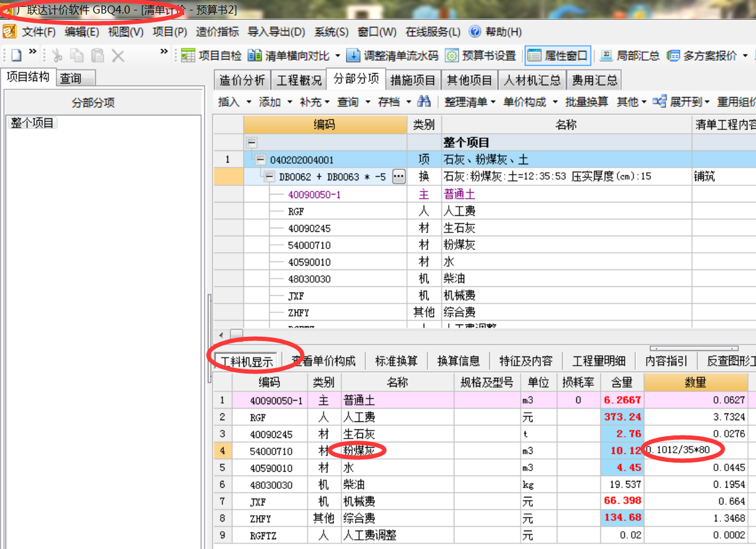The height and width of the screenshot is (549, 756).
Task: Click the ellipsis button in DB0062 row
Action: click(x=399, y=177)
